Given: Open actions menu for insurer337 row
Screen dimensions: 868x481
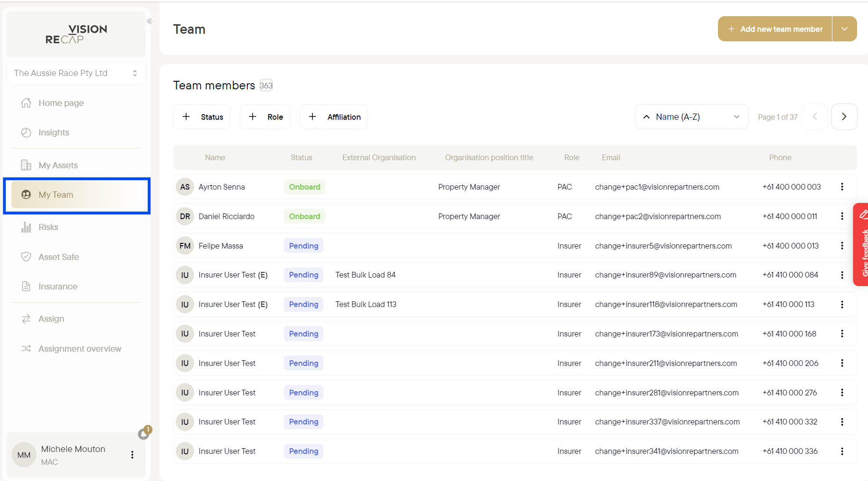Looking at the screenshot, I should 842,422.
